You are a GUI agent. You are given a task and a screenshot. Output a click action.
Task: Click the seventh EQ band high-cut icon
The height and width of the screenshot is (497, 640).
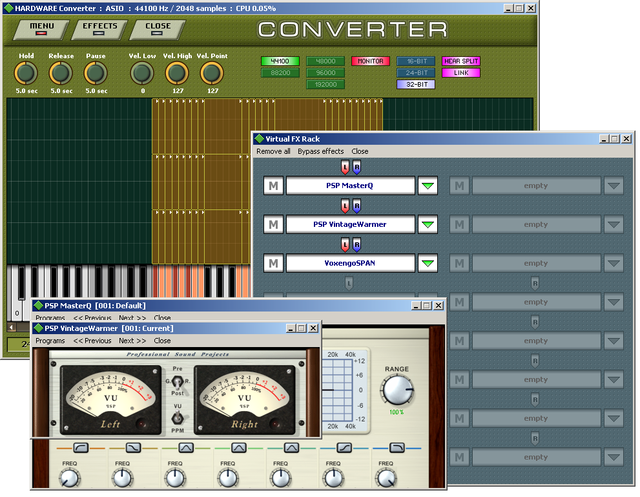397,448
